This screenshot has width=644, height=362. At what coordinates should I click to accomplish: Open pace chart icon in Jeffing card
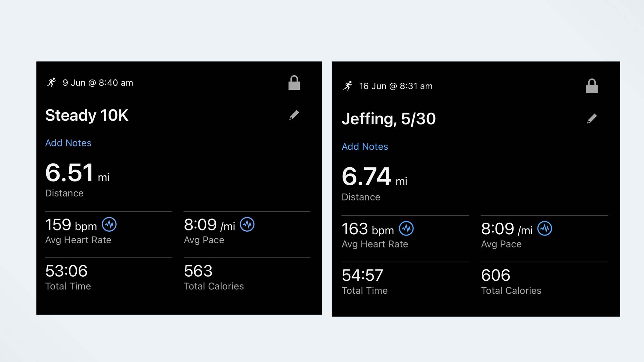(x=545, y=229)
